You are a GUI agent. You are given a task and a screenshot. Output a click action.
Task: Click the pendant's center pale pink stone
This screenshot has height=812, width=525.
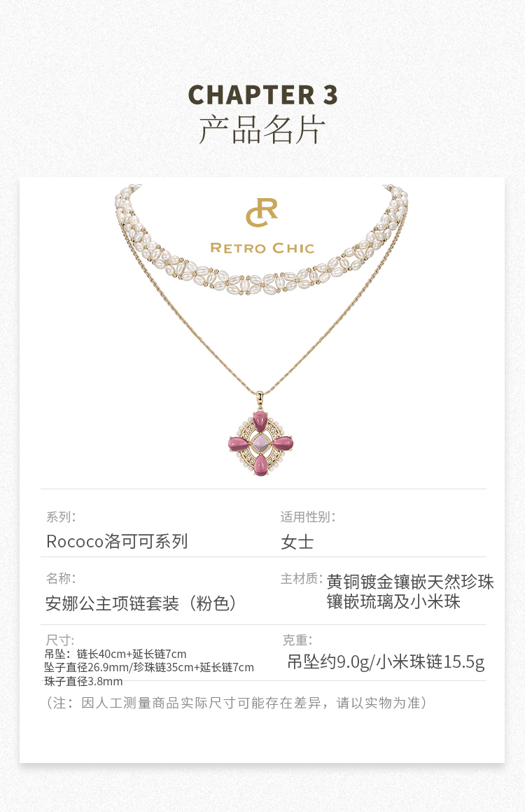point(261,443)
